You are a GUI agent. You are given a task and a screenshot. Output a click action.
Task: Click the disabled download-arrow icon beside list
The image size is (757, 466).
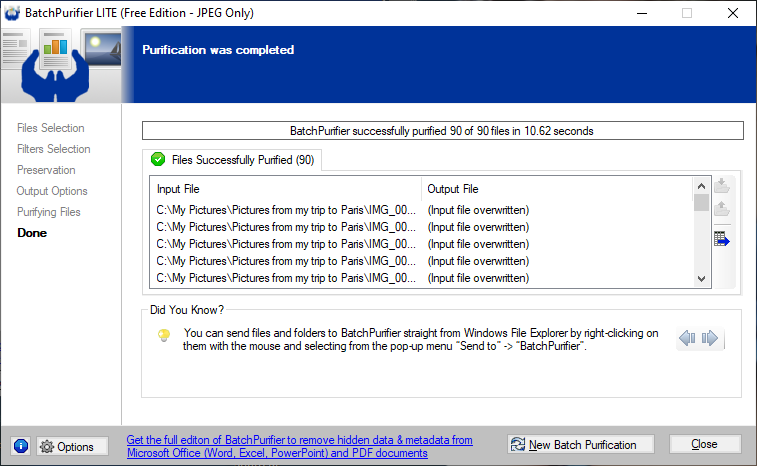pyautogui.click(x=722, y=185)
